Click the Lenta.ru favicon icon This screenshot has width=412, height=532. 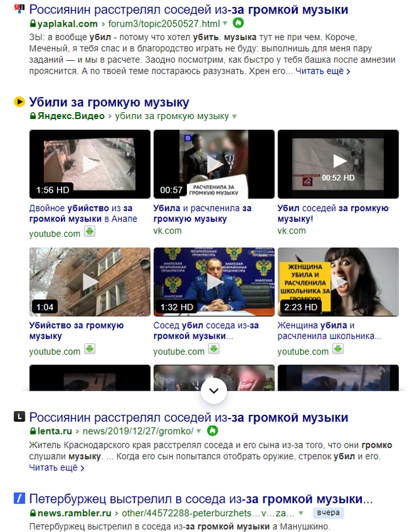(20, 416)
